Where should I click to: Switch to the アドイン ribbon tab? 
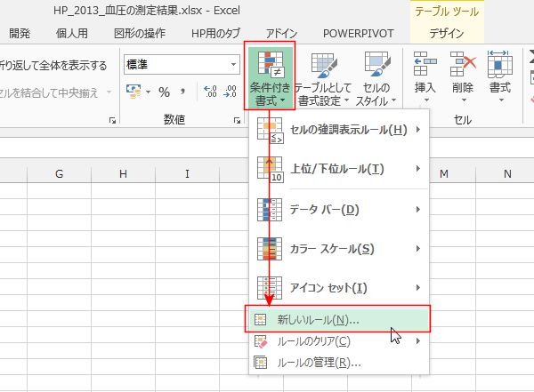pyautogui.click(x=281, y=34)
